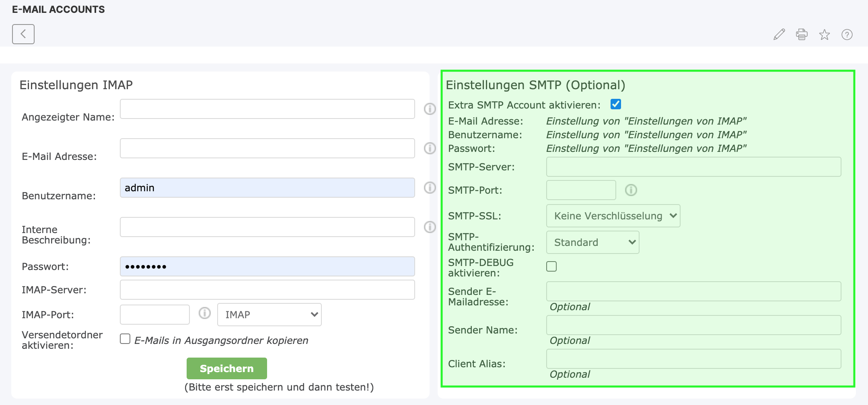
Task: Click the printer icon
Action: pyautogui.click(x=802, y=35)
